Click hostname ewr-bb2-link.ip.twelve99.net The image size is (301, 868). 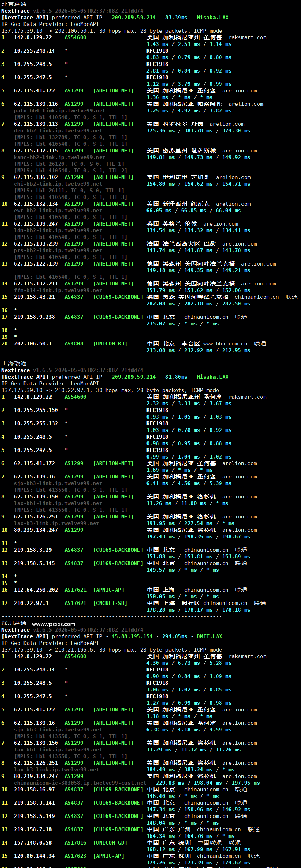(x=58, y=211)
